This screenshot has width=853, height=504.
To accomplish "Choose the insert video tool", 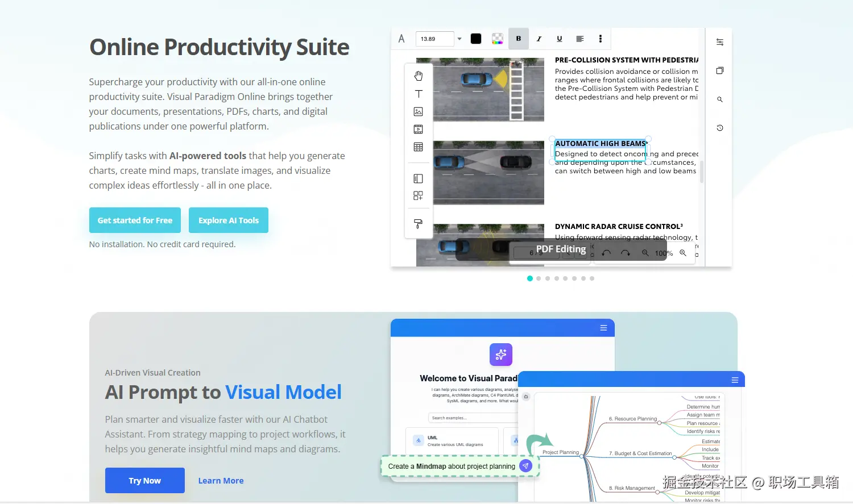I will [419, 129].
